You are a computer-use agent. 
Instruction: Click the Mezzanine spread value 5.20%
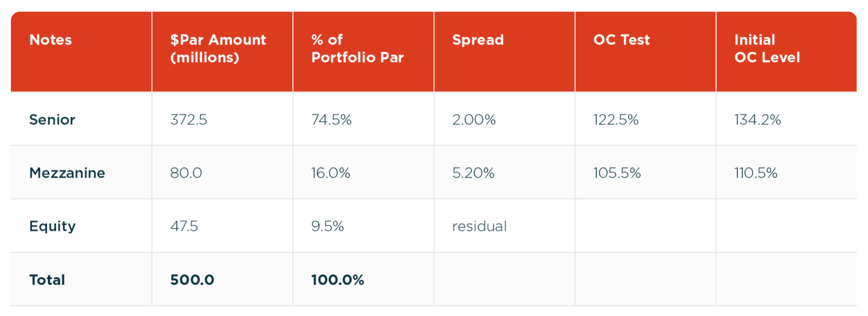[473, 173]
